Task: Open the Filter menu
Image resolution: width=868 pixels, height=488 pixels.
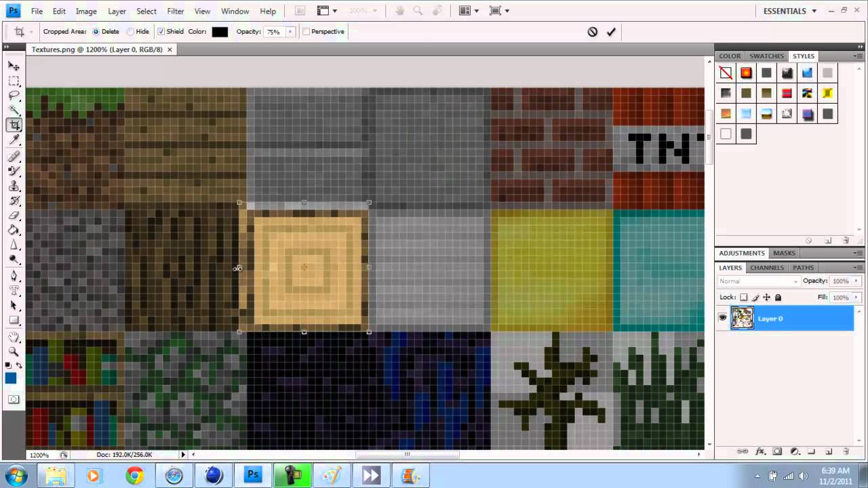Action: [176, 12]
